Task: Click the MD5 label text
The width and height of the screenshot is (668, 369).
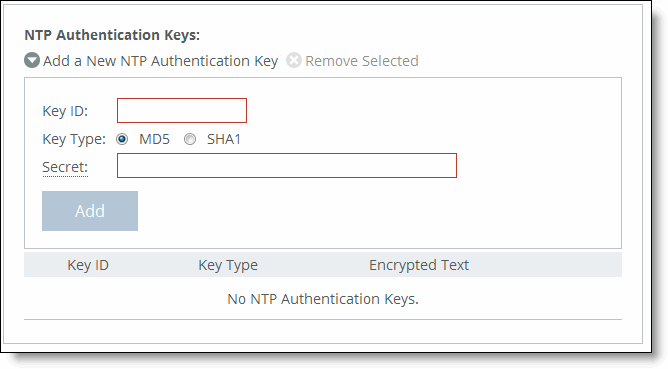Action: tap(154, 139)
